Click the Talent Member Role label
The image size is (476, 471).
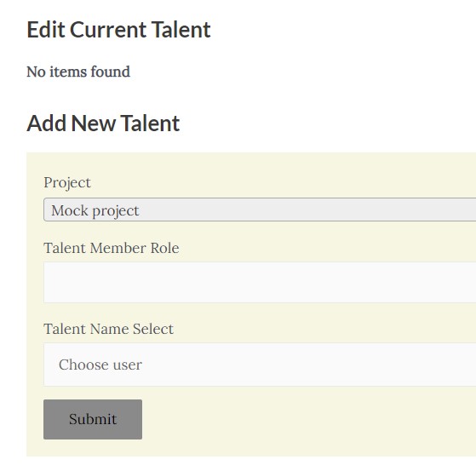111,248
